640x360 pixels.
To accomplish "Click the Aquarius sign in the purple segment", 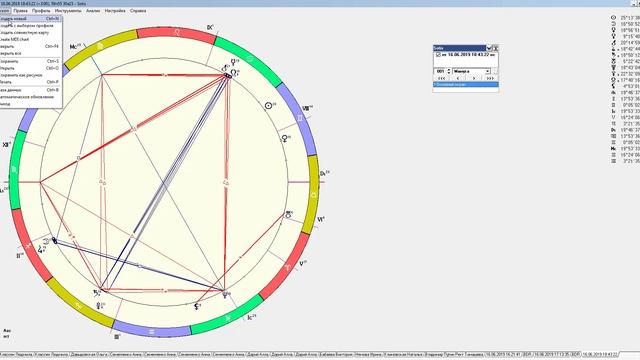I will (x=152, y=332).
